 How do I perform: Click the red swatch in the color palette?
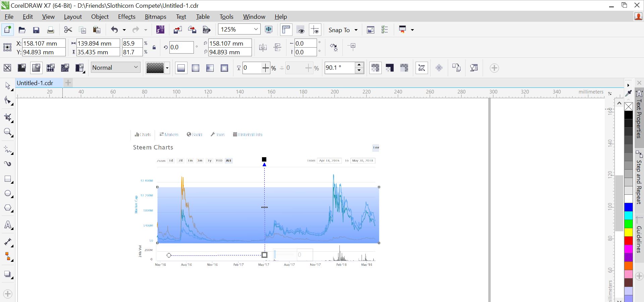629,241
